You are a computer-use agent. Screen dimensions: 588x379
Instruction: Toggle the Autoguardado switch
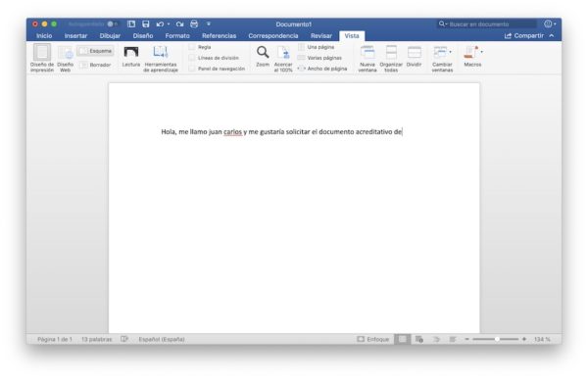112,24
